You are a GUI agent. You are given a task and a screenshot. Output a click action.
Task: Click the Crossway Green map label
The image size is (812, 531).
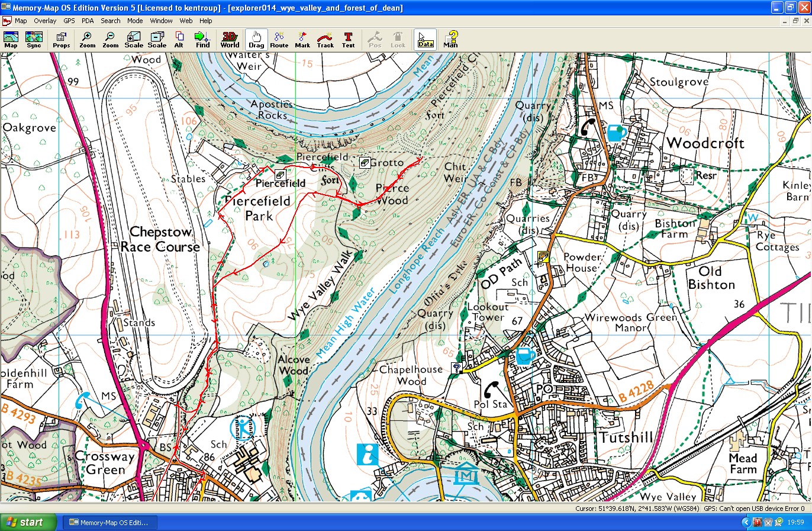(x=105, y=463)
